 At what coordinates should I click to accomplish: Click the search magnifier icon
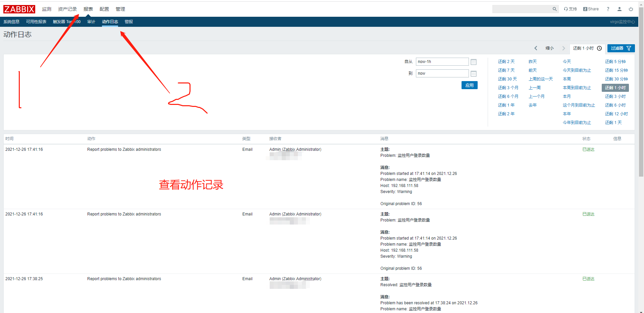coord(554,9)
